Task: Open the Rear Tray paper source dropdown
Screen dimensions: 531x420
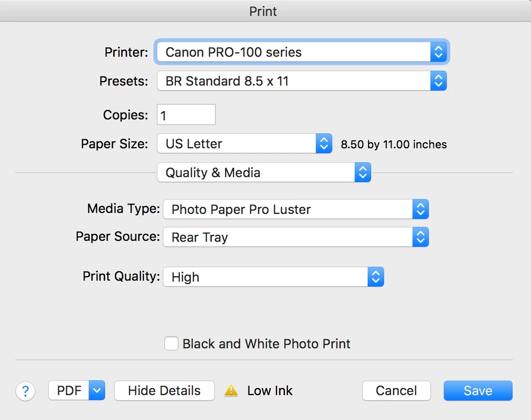Action: 296,237
